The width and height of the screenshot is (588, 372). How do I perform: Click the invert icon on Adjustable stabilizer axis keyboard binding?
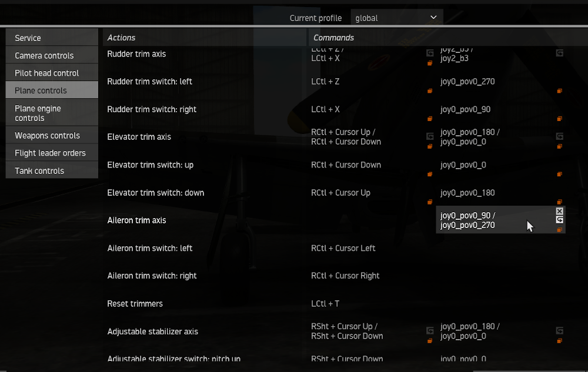click(x=430, y=331)
